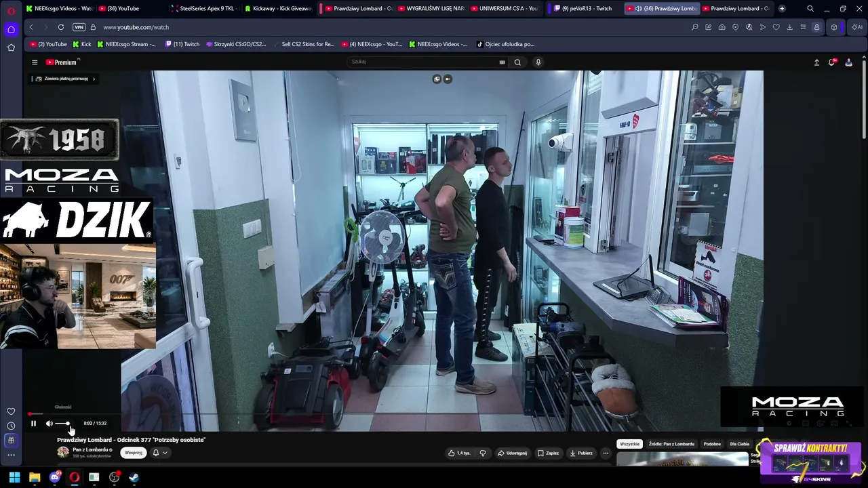Open the Sell CS2 Skins bookmark

point(303,44)
